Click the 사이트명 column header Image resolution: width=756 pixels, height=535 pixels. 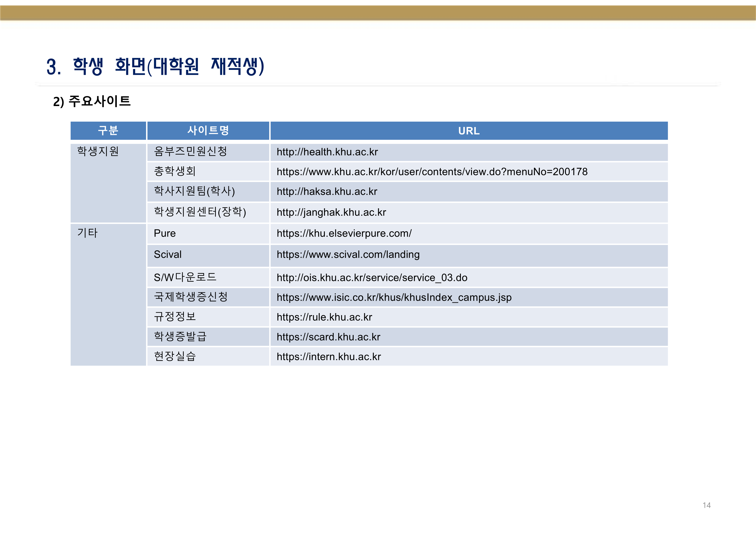click(208, 131)
